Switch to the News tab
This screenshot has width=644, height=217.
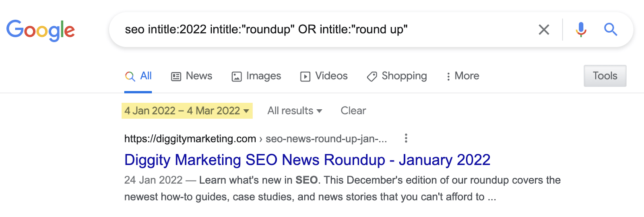(x=199, y=76)
